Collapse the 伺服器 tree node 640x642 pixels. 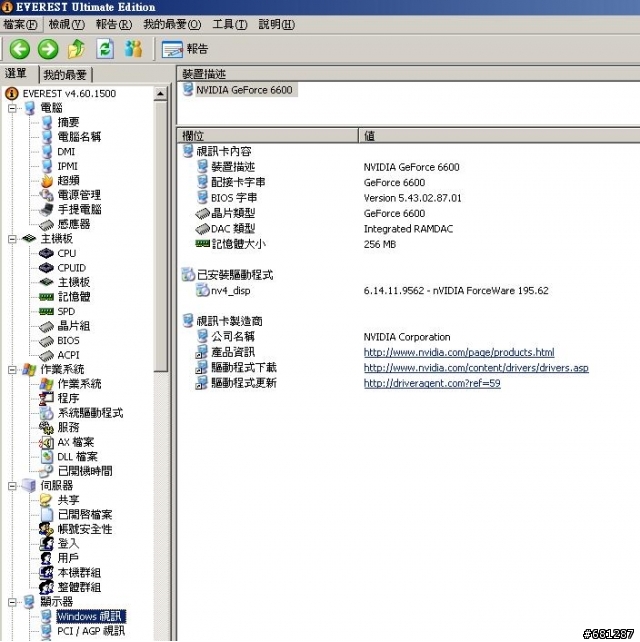pos(12,486)
